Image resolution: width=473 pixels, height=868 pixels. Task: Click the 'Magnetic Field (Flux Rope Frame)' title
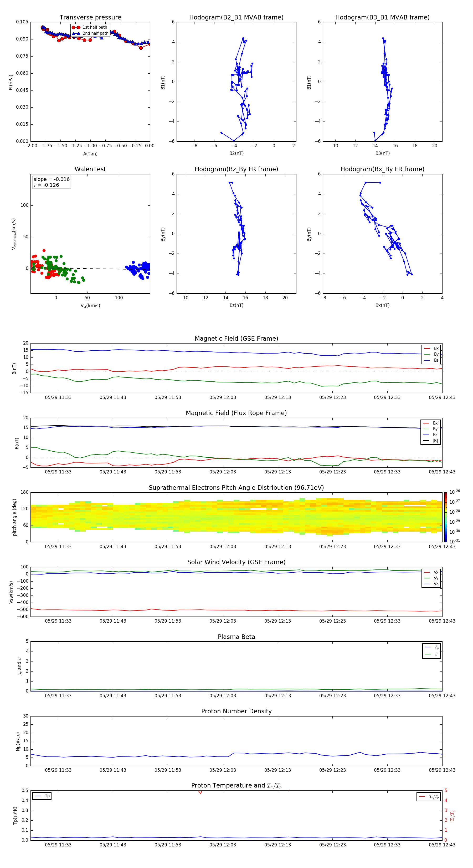click(236, 413)
